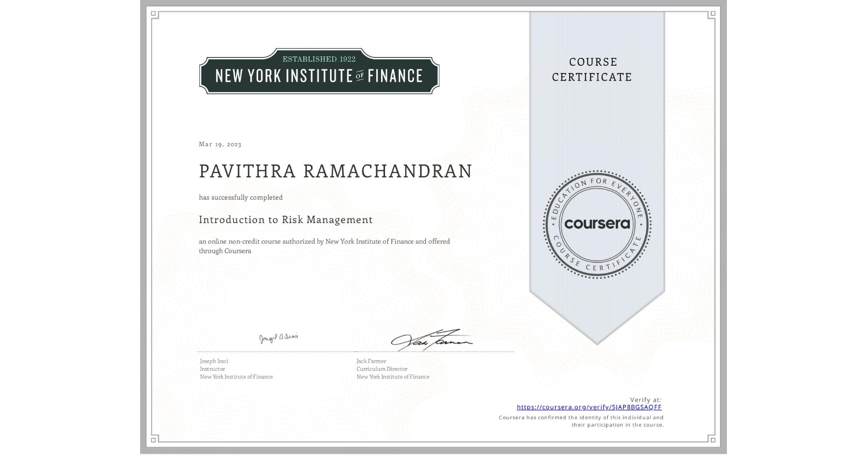Open the certificate verification link
Viewport: 868px width, 455px height.
click(x=589, y=407)
